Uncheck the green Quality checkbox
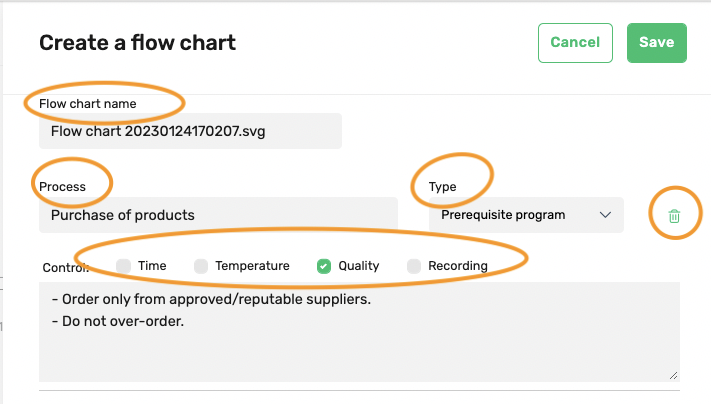This screenshot has width=711, height=404. 324,266
